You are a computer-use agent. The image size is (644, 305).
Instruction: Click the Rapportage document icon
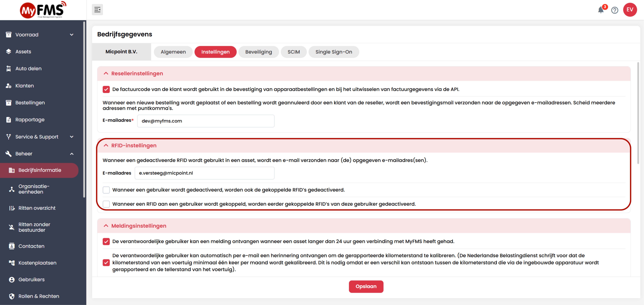[9, 120]
